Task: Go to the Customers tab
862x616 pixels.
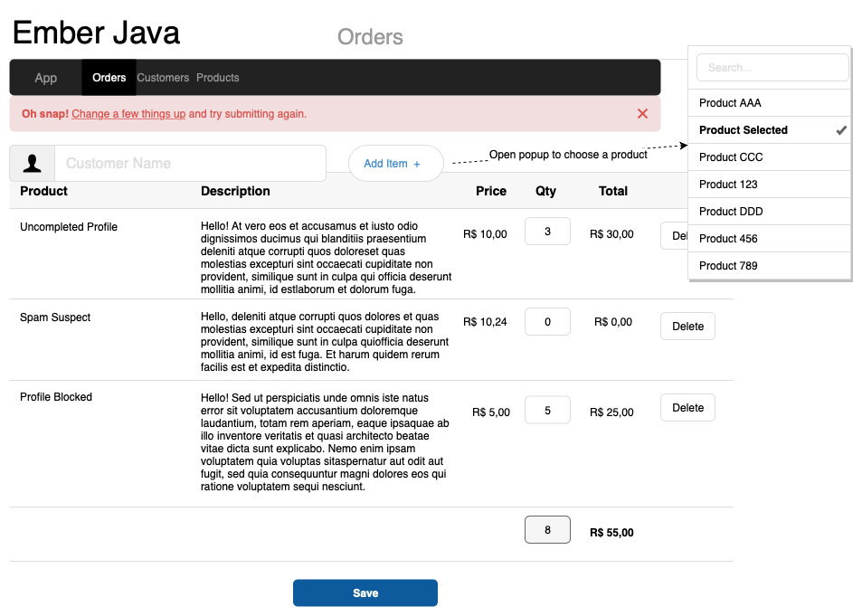Action: click(x=163, y=78)
